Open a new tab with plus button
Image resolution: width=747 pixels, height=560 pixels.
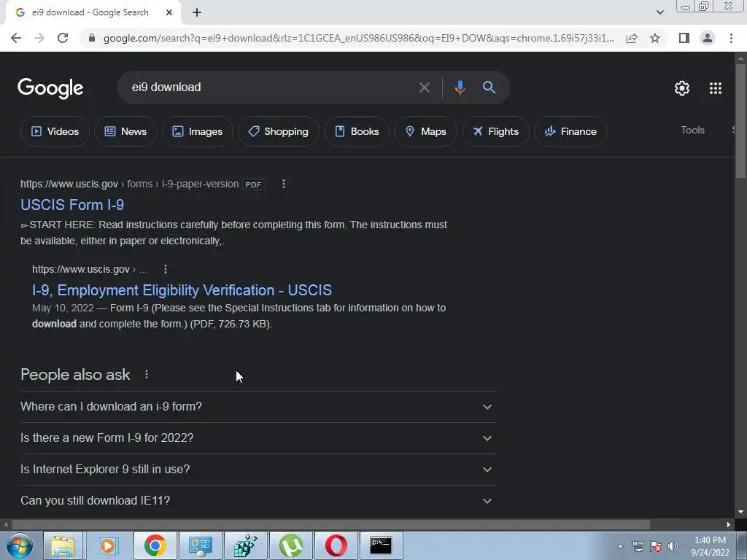click(x=197, y=13)
